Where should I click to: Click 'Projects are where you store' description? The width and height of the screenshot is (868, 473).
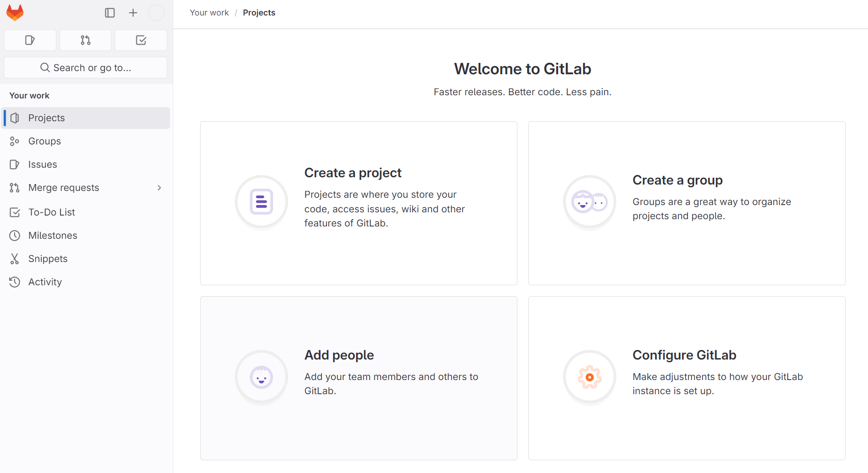pos(385,209)
